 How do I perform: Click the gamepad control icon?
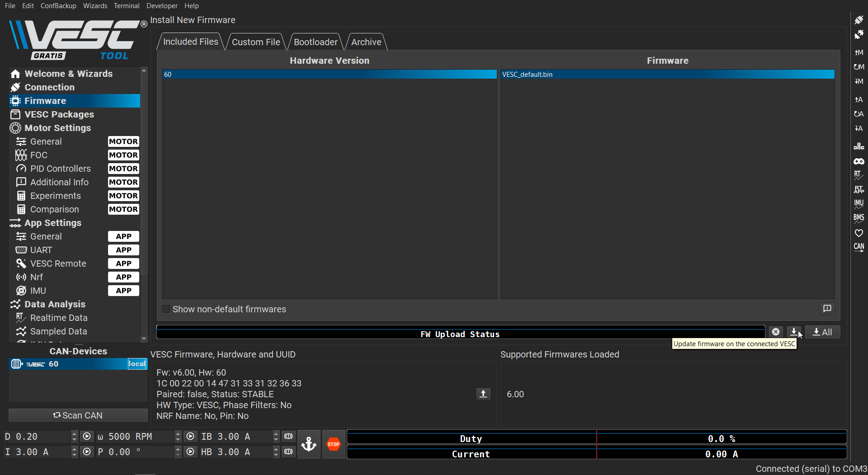(x=859, y=161)
